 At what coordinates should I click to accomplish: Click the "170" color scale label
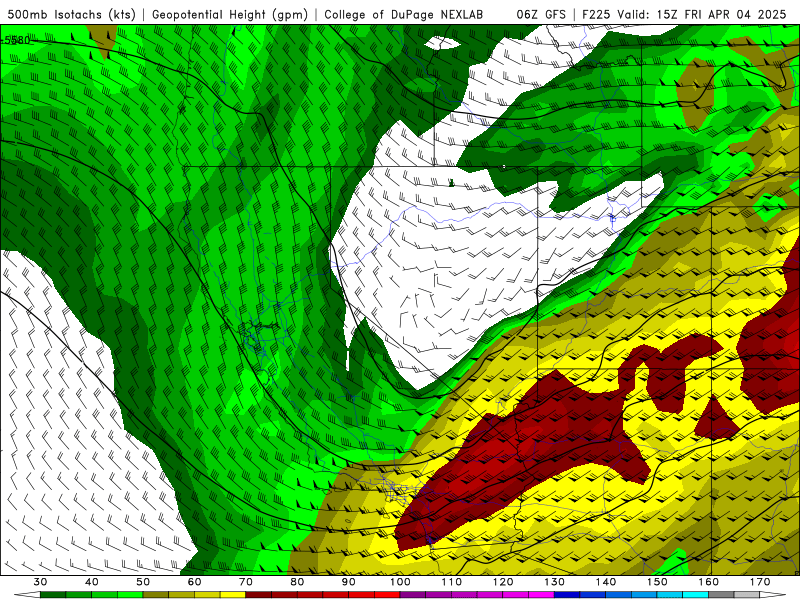tap(760, 582)
